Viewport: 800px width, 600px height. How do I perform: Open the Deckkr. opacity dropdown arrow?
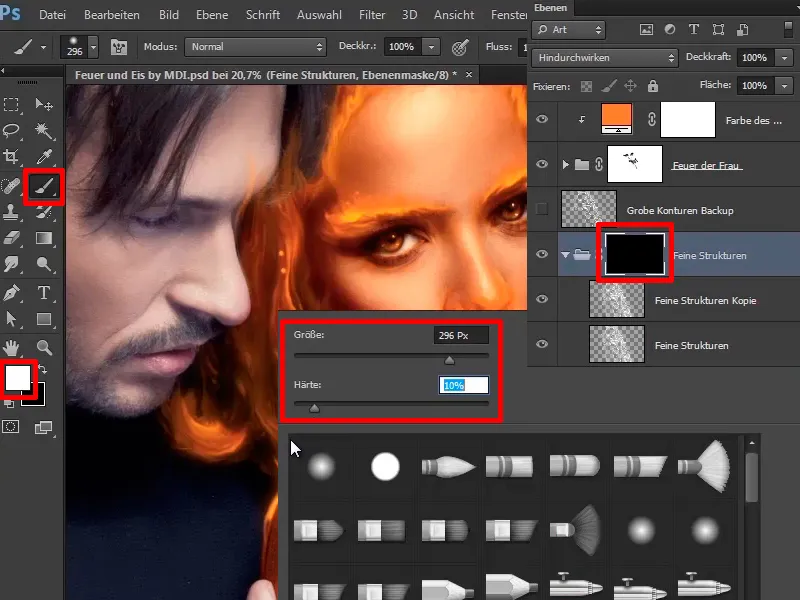tap(432, 47)
